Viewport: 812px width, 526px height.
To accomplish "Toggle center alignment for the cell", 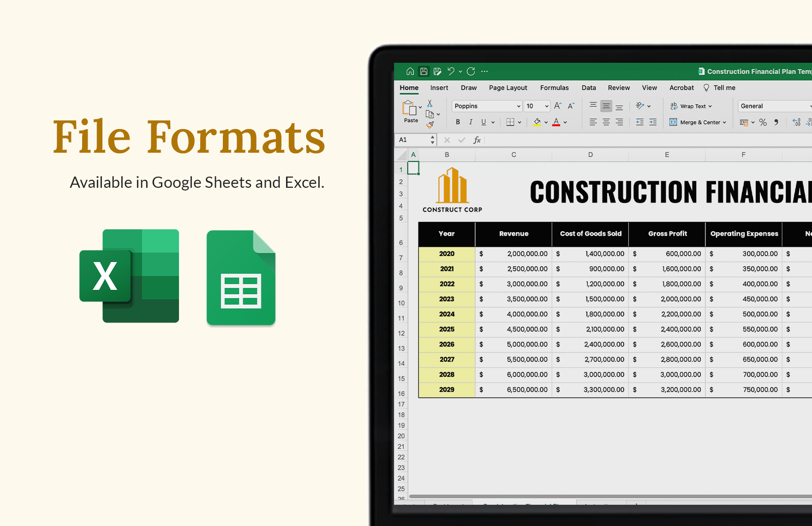I will pyautogui.click(x=606, y=122).
